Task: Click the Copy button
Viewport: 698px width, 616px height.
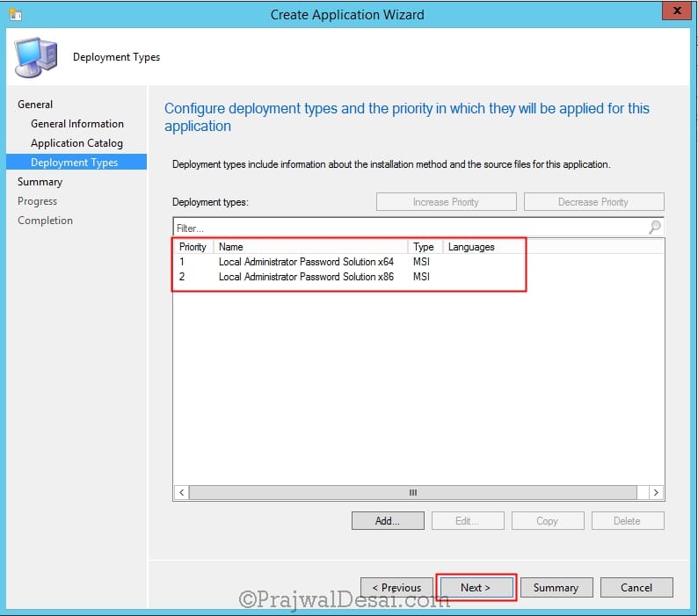Action: 548,521
